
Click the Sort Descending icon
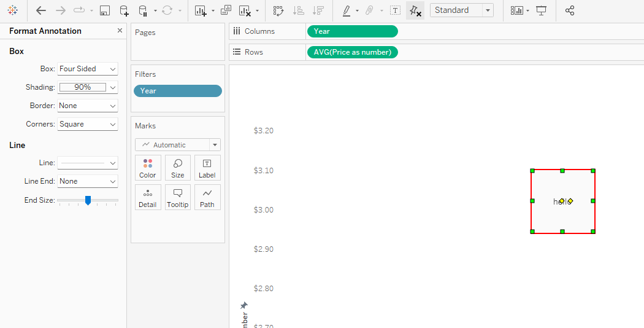tap(318, 10)
